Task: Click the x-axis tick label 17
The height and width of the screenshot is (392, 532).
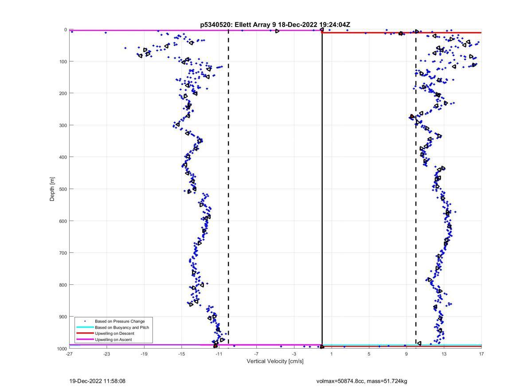Action: click(481, 354)
